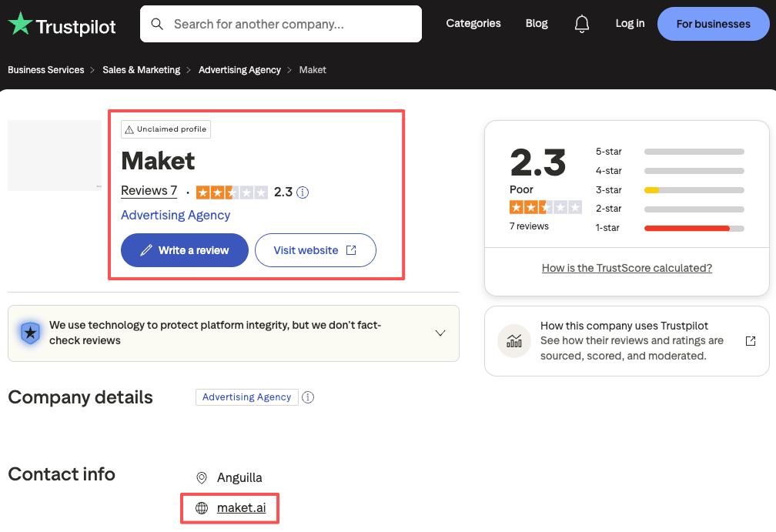Click the 7 reviews text

click(529, 226)
